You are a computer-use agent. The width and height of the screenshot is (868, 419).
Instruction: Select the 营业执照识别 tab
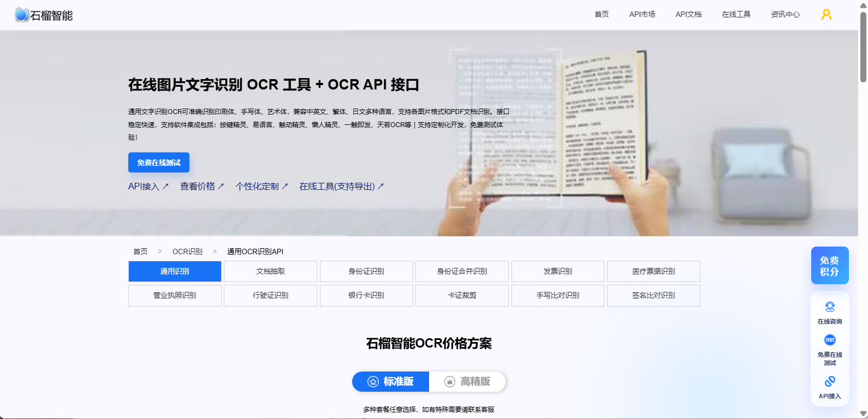[175, 296]
